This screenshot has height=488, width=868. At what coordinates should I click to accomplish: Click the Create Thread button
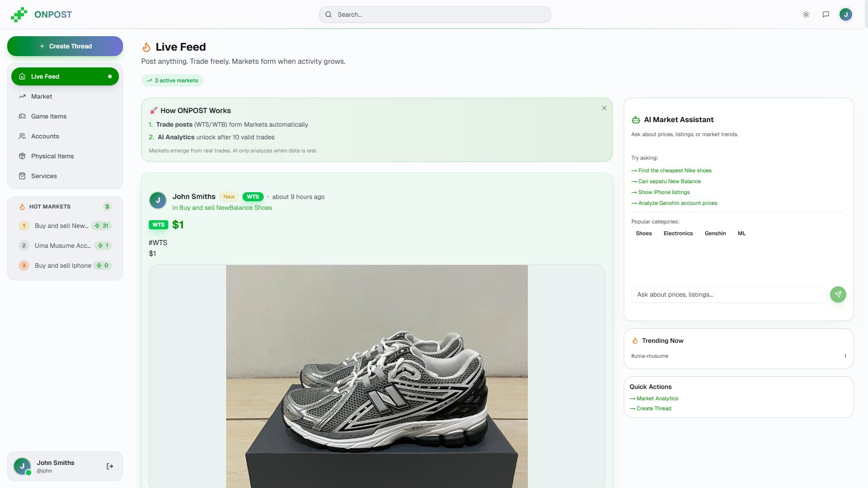[65, 46]
